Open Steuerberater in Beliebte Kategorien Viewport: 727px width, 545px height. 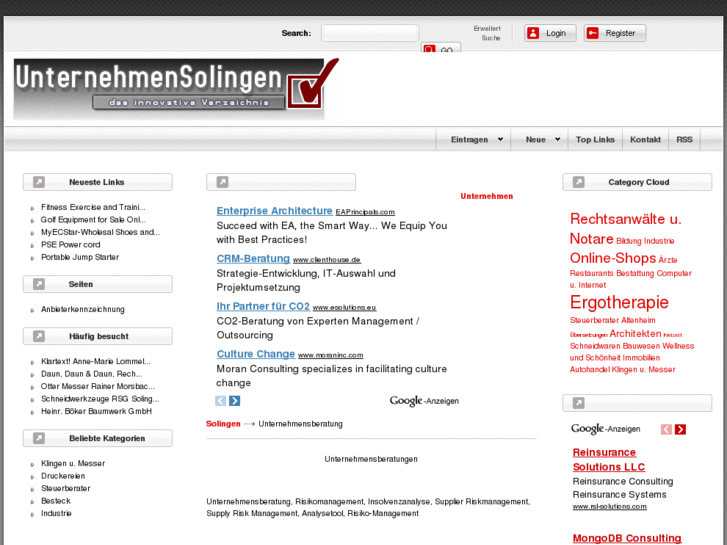coord(65,488)
